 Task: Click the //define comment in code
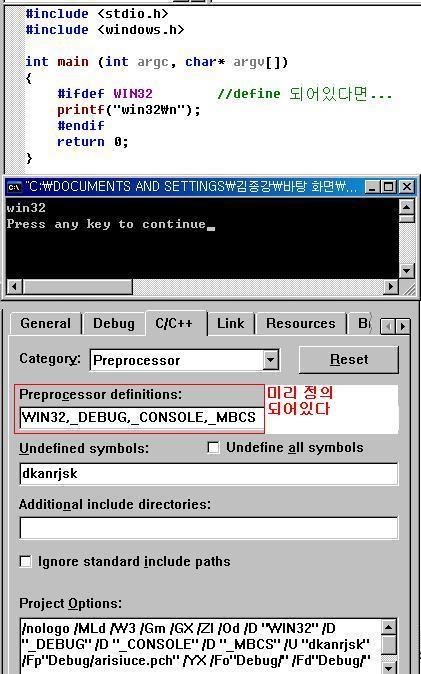tap(304, 94)
